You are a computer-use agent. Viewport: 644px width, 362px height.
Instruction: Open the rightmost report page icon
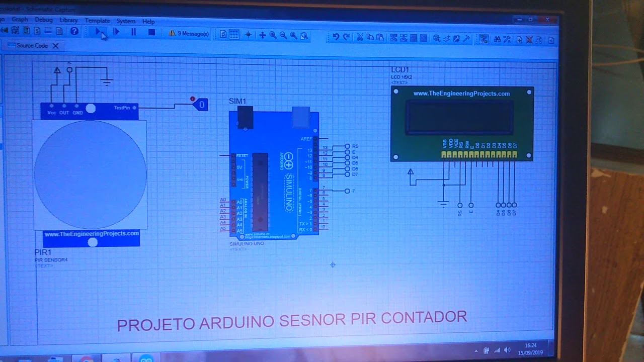(x=551, y=41)
